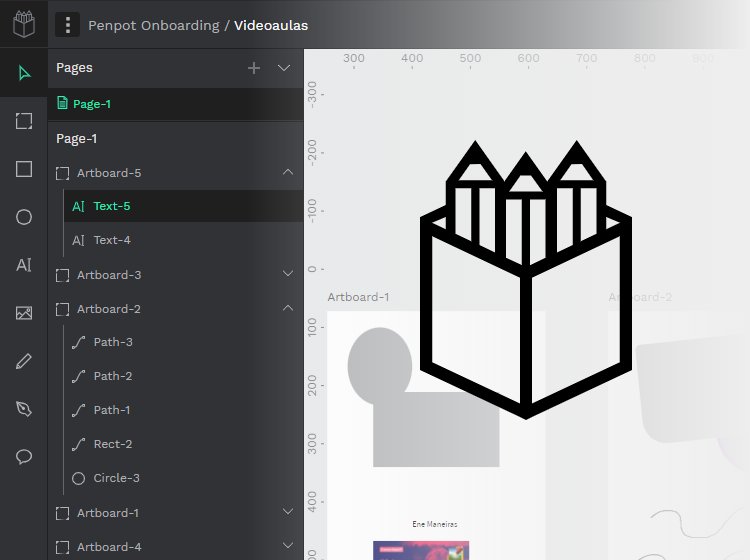Collapse the Artboard-5 layer group
Screen dimensions: 750x560
[x=288, y=173]
